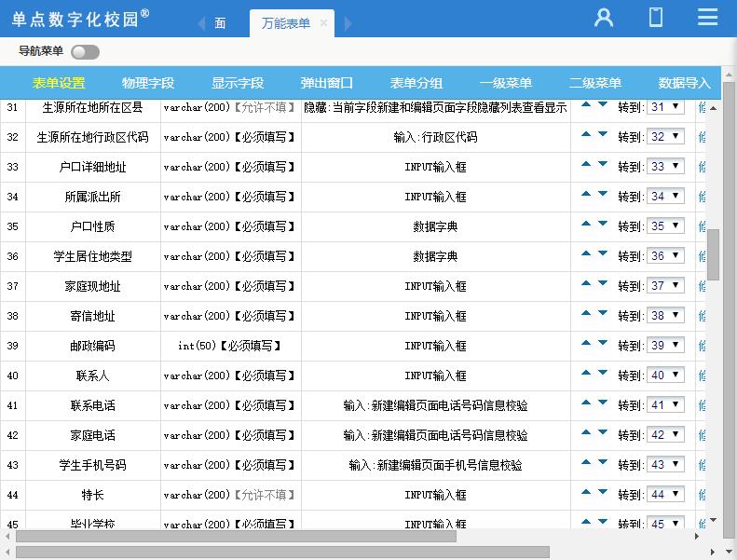Move row 31 生源所在地所在区县 up
The width and height of the screenshot is (737, 560).
click(586, 105)
